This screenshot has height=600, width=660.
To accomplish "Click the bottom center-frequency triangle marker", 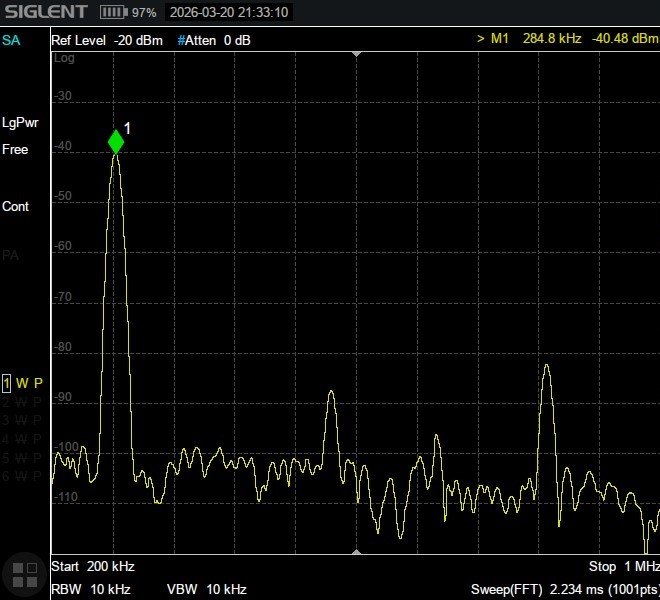I will pos(357,552).
